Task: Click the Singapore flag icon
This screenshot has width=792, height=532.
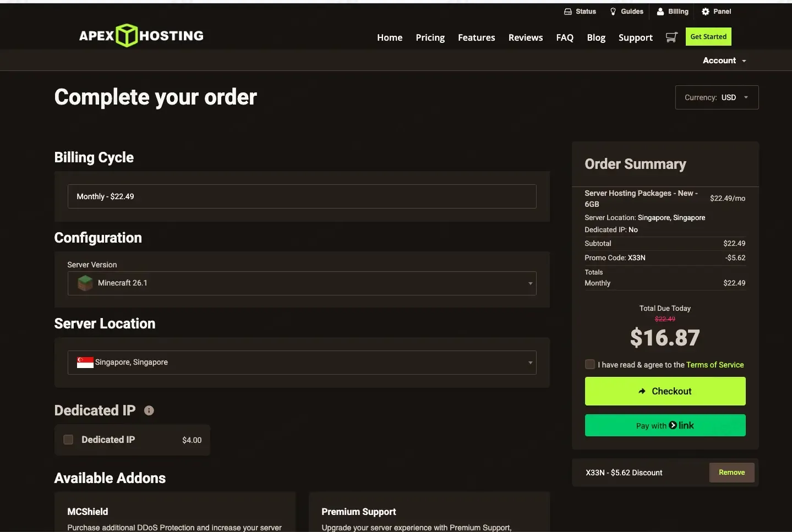Action: (x=85, y=362)
